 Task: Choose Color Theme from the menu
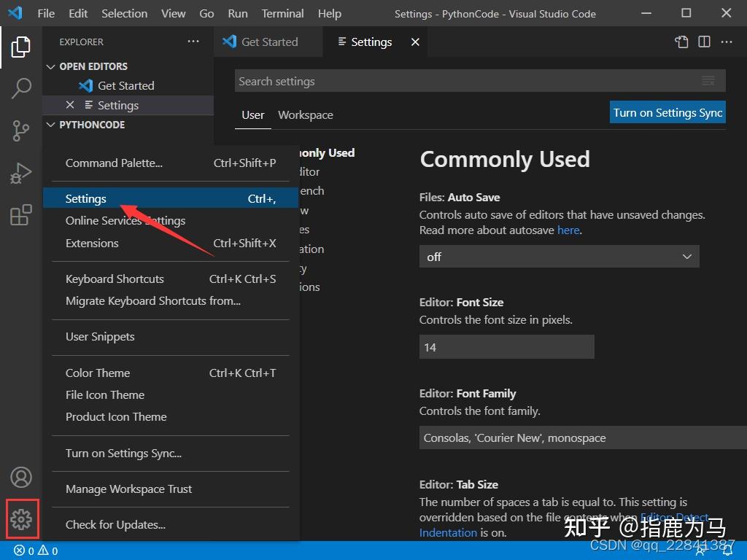click(98, 373)
